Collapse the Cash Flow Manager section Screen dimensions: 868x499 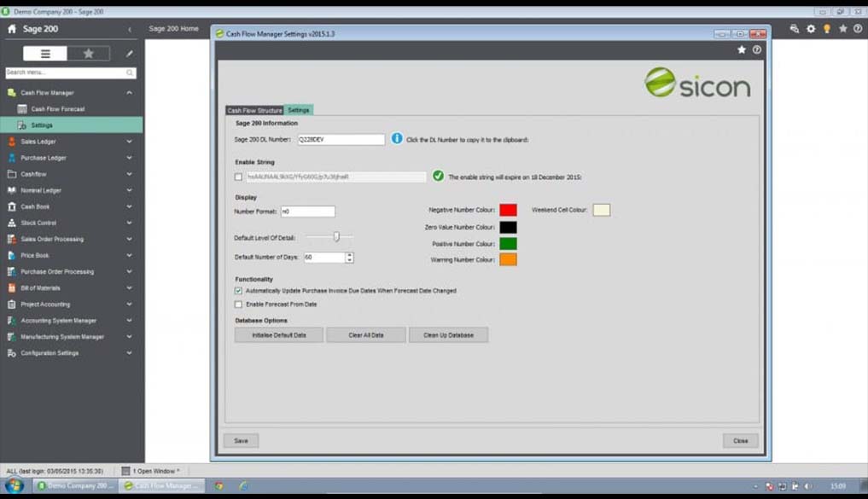[x=129, y=92]
